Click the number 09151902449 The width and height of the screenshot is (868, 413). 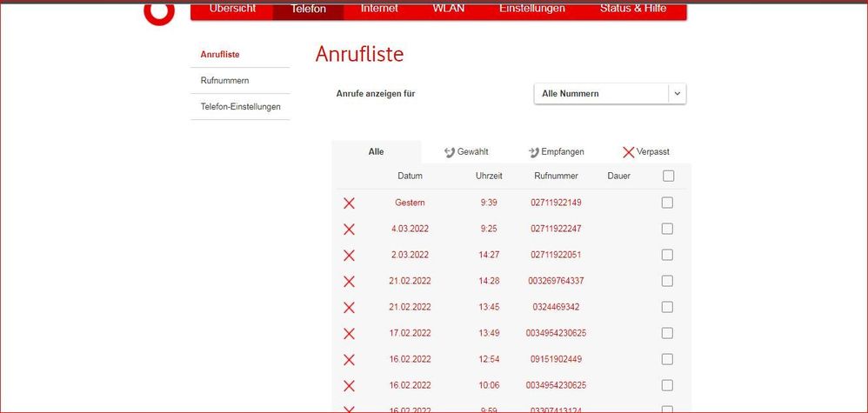(x=556, y=359)
